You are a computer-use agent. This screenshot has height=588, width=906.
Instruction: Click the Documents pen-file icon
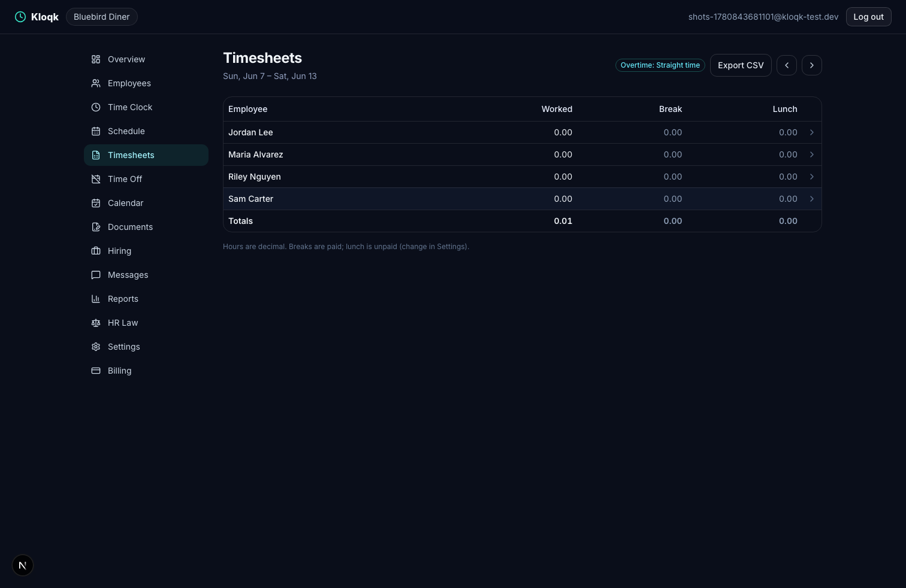96,227
